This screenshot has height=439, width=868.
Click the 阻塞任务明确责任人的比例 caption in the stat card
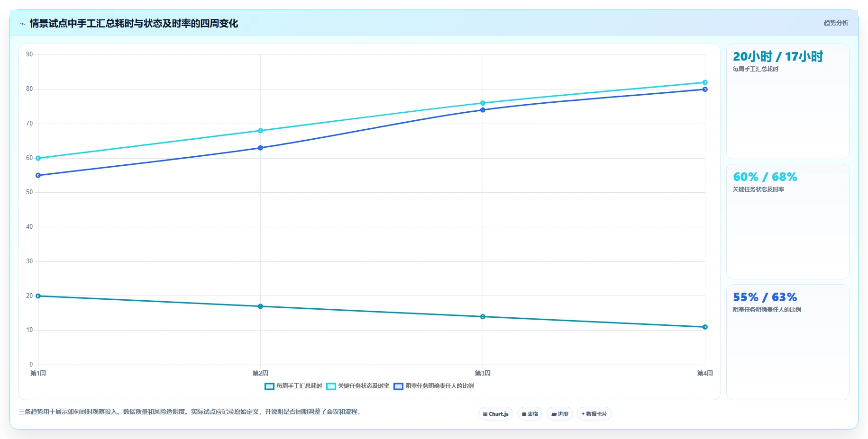(x=767, y=310)
